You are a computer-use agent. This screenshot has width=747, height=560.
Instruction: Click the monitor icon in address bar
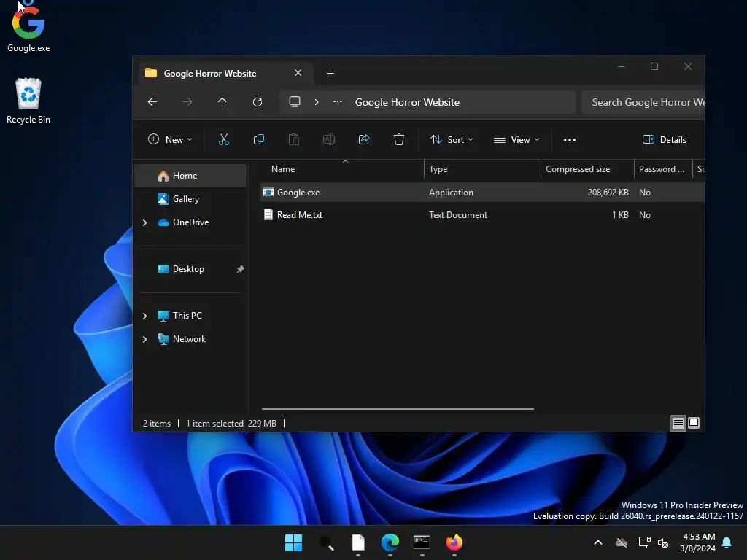[x=295, y=101]
